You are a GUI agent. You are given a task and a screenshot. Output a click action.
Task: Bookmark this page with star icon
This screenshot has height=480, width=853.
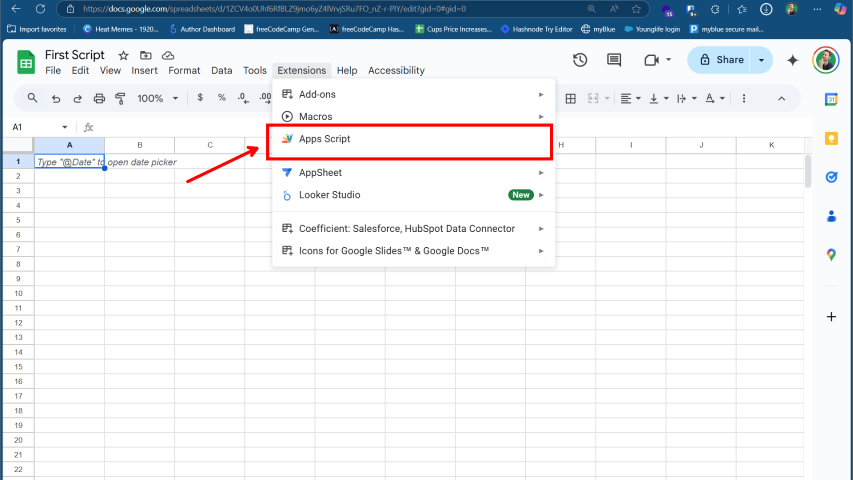(x=636, y=9)
